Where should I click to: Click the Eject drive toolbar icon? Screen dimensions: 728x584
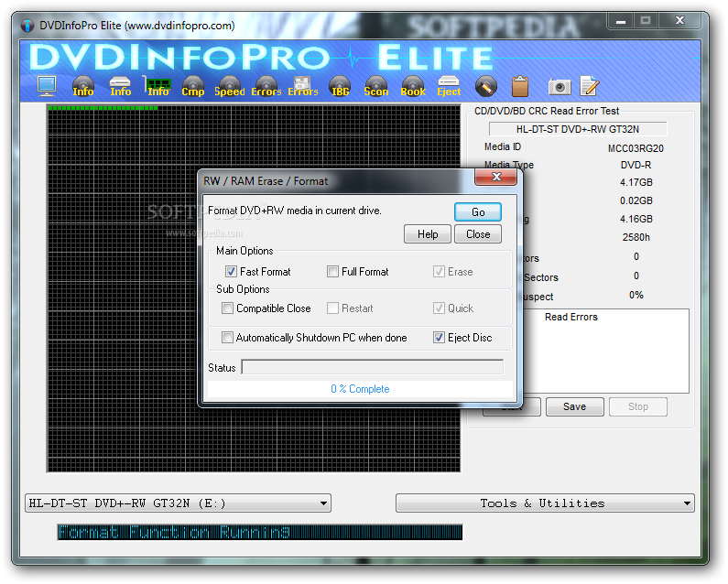[449, 86]
